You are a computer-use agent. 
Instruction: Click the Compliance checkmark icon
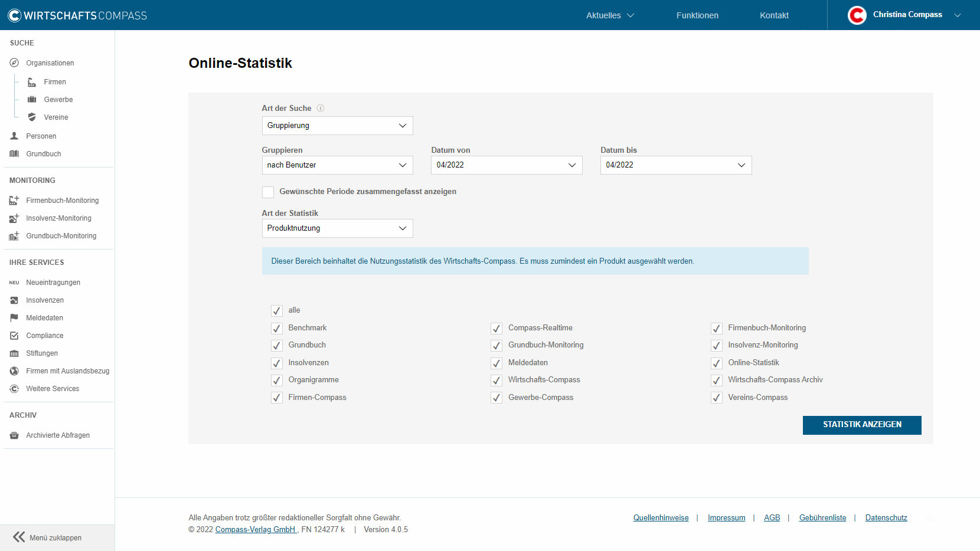14,336
